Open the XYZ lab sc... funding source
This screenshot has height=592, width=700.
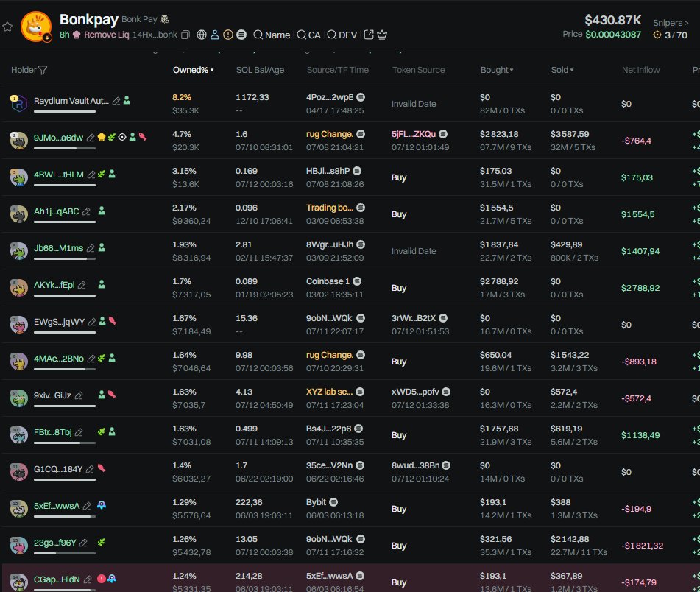[x=330, y=392]
